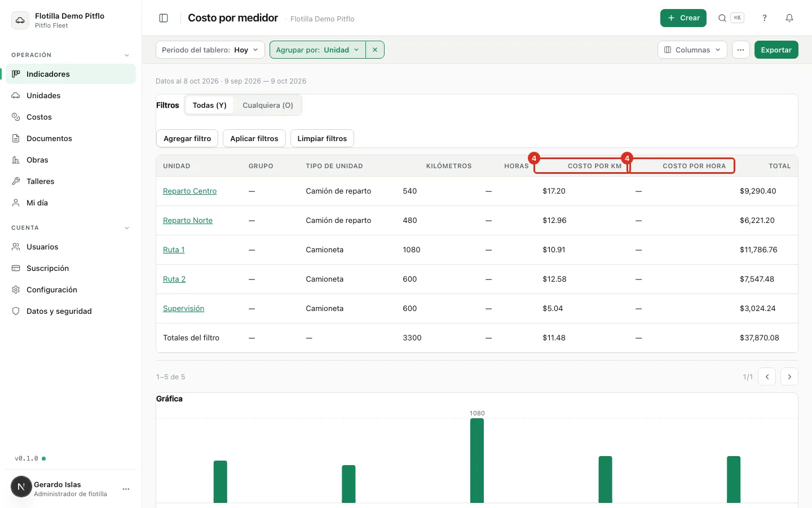
Task: Open user menu dots beside Gerardo Islas
Action: tap(126, 489)
